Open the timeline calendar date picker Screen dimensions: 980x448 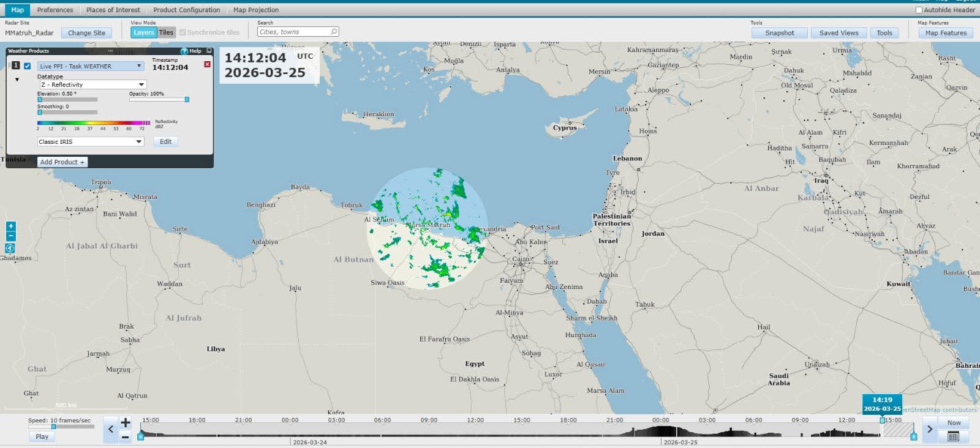953,436
